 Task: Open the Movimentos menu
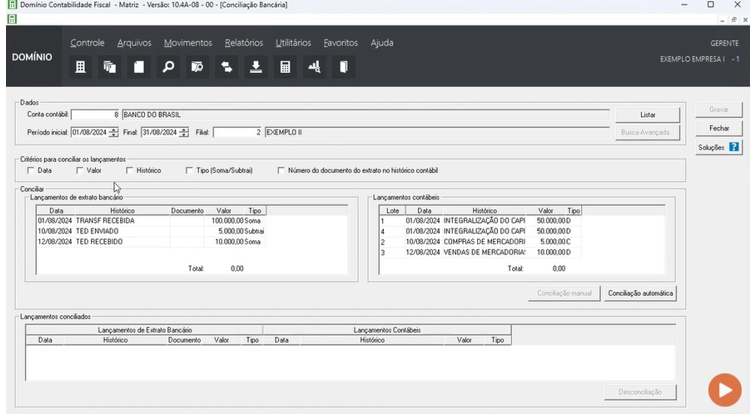click(188, 43)
